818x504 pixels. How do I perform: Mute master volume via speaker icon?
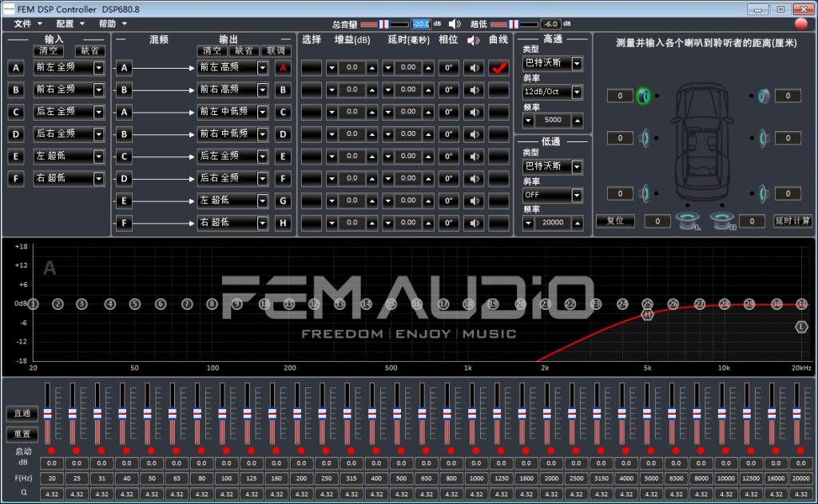pyautogui.click(x=455, y=24)
